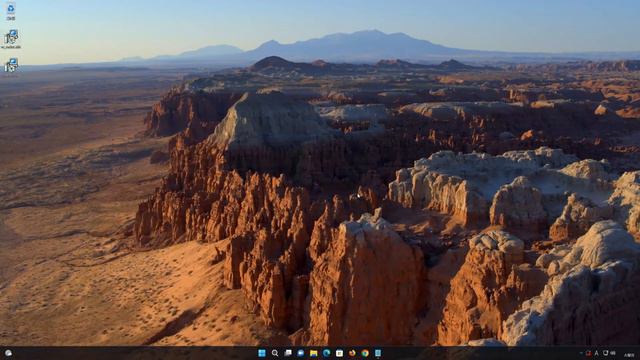Open Task View on the taskbar
The width and height of the screenshot is (640, 360).
click(288, 353)
